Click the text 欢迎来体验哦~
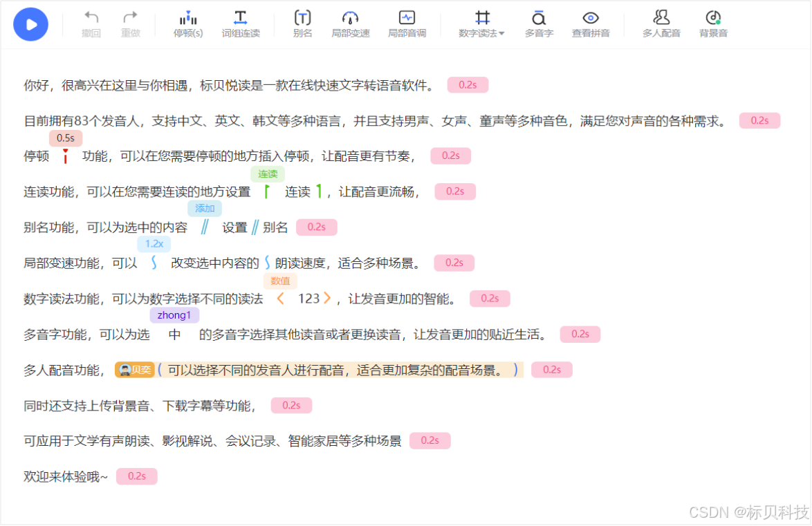Viewport: 812px width, 526px height. click(x=66, y=477)
